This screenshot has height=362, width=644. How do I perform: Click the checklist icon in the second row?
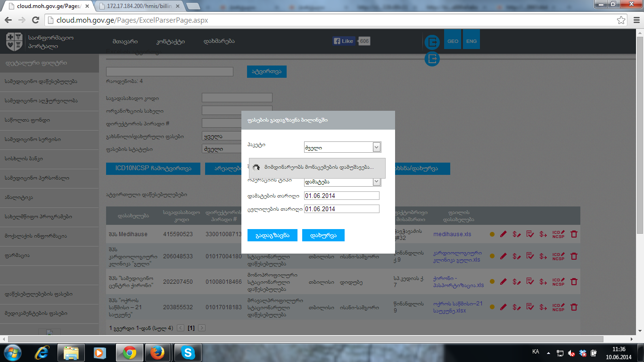(530, 256)
